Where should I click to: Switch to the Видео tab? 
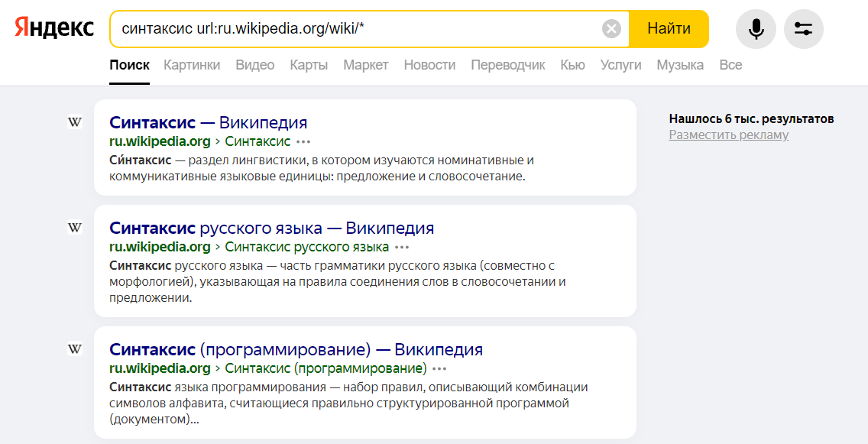click(x=255, y=65)
